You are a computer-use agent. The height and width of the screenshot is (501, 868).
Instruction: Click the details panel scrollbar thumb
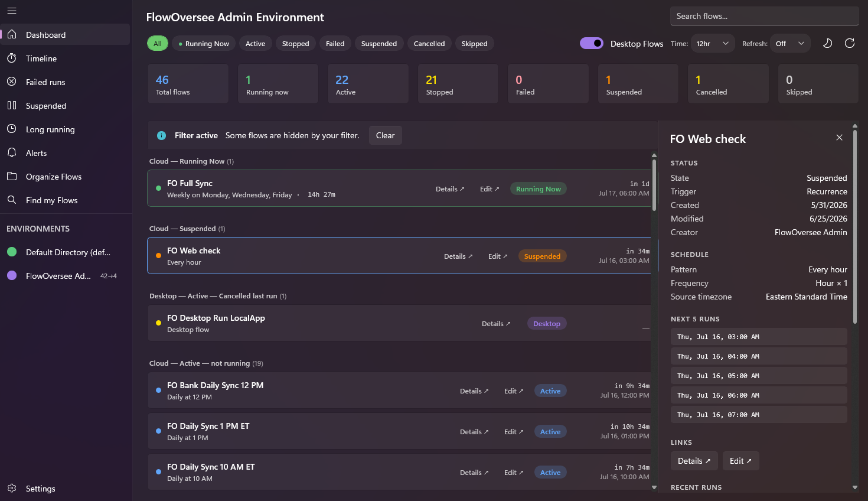click(854, 227)
